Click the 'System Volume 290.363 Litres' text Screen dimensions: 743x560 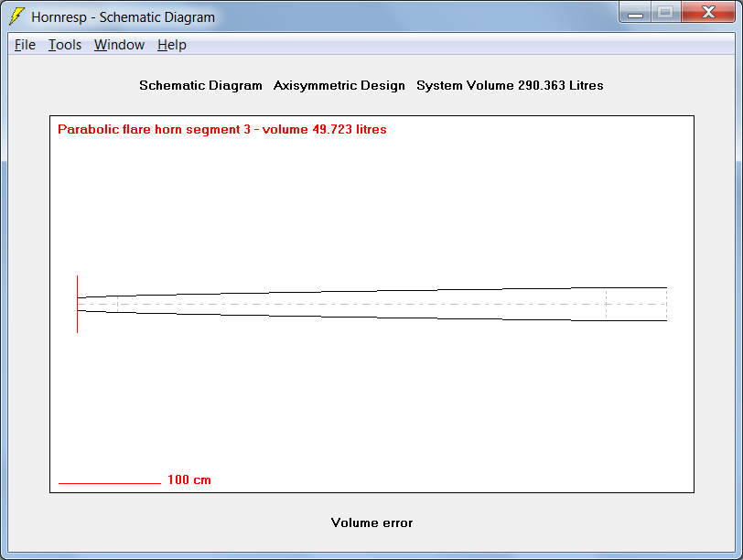coord(510,85)
